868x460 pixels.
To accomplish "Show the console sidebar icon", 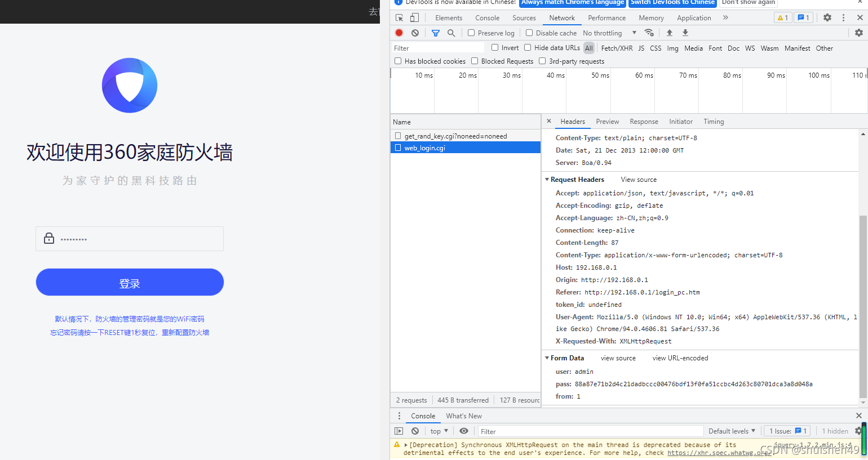I will (399, 431).
